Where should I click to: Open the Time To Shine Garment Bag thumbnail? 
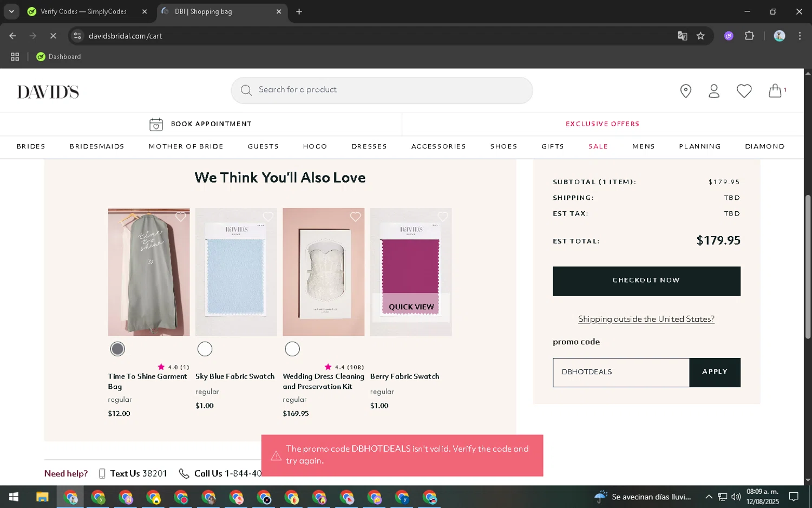point(149,272)
